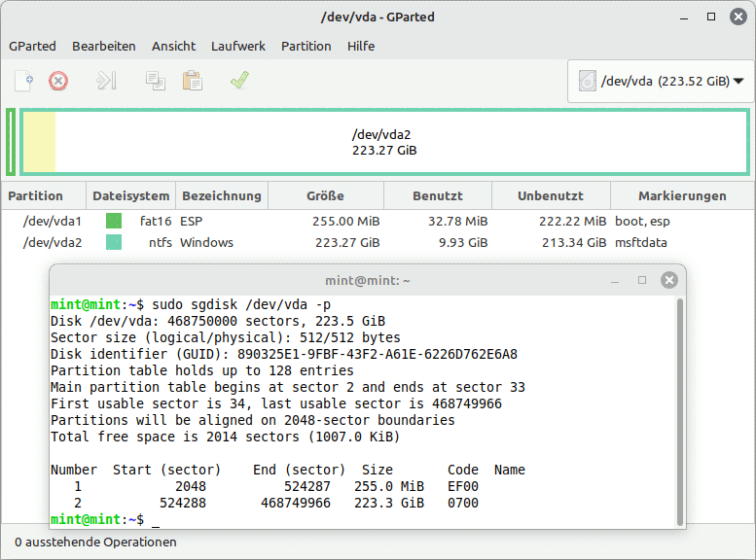Click the 9.93 GiB used cell

click(x=463, y=242)
